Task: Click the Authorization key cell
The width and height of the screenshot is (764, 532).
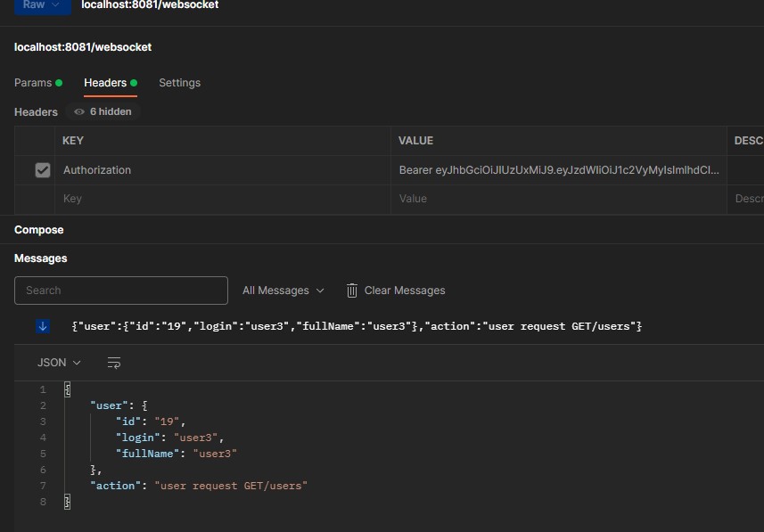Action: (x=223, y=170)
